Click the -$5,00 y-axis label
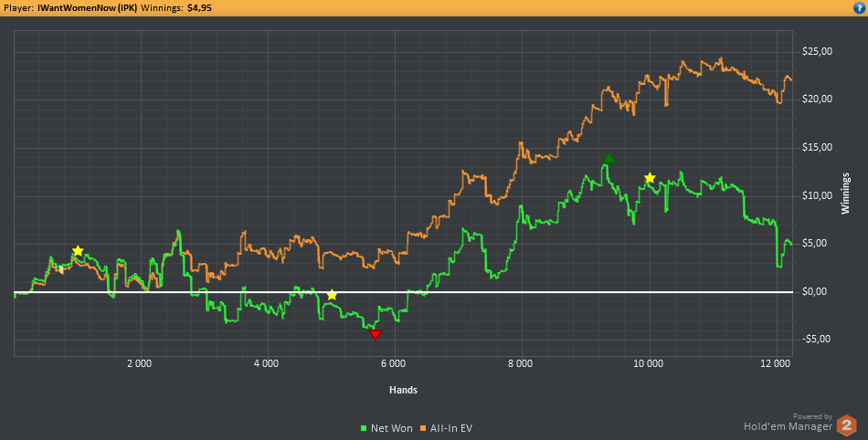 (812, 339)
